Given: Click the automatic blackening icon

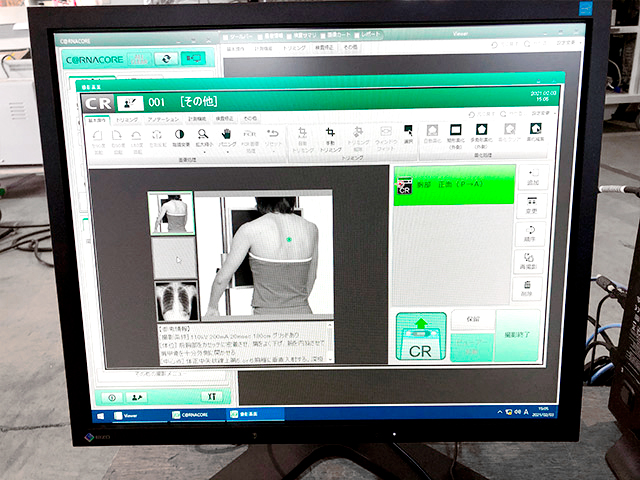Looking at the screenshot, I should (x=432, y=130).
